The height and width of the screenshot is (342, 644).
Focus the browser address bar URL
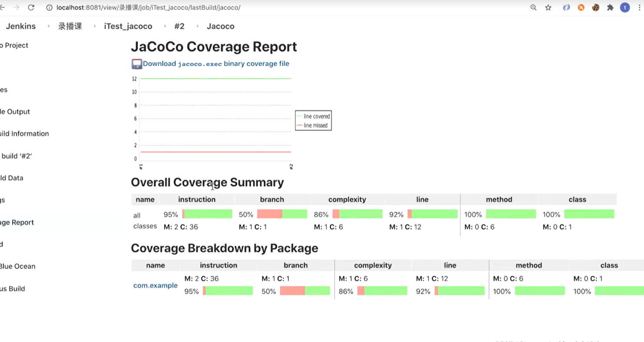coord(148,7)
